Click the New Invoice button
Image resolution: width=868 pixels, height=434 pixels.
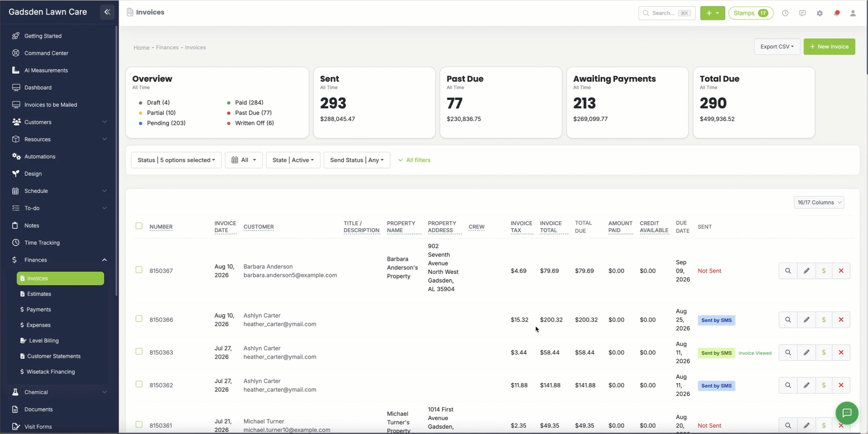click(x=829, y=47)
